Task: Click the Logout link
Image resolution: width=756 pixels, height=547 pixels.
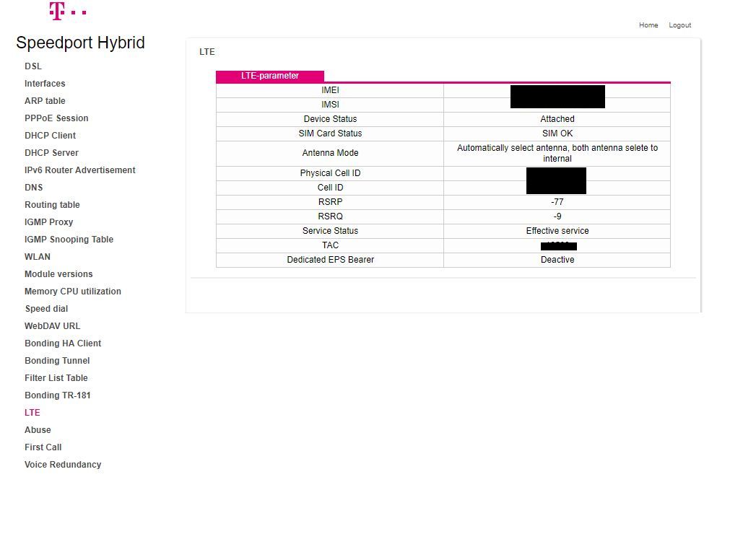Action: coord(679,25)
